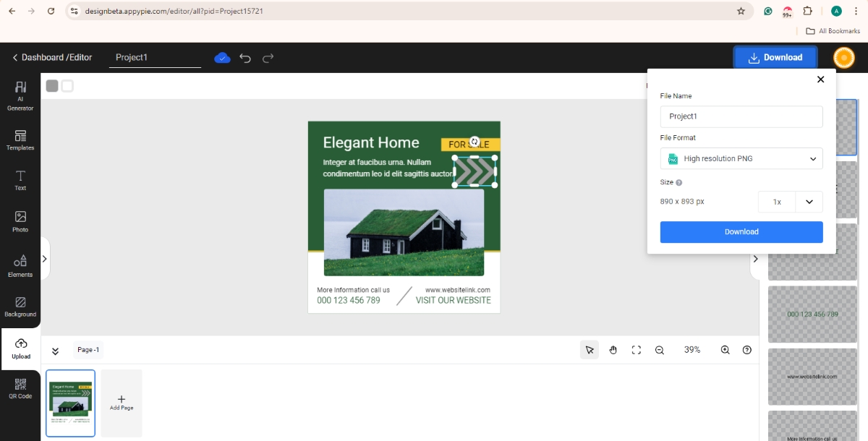Viewport: 868px width, 441px height.
Task: Select the gray color swatch
Action: [51, 85]
